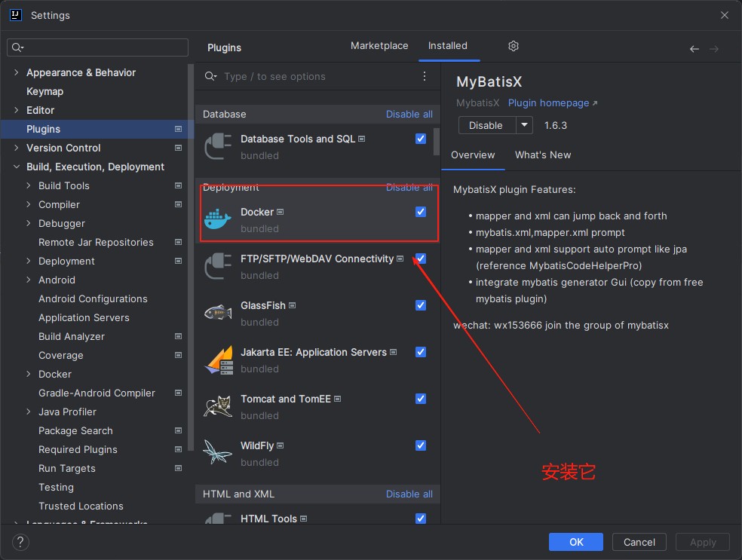Expand Appearance & Behavior settings

tap(17, 72)
